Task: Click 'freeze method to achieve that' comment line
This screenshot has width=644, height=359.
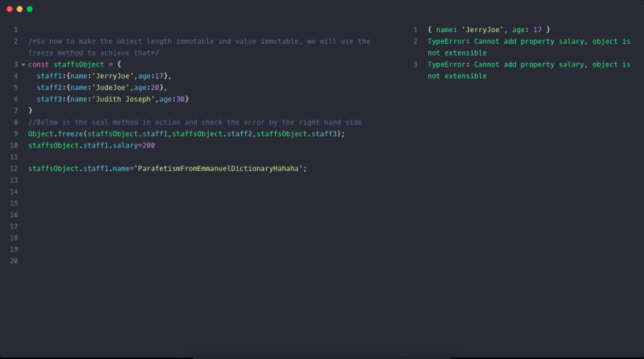Action: point(94,53)
